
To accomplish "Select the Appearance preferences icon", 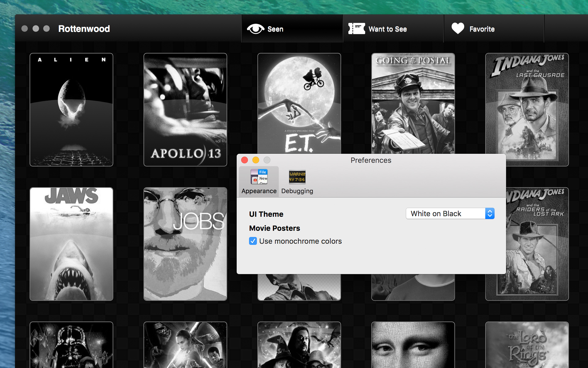I will [259, 177].
